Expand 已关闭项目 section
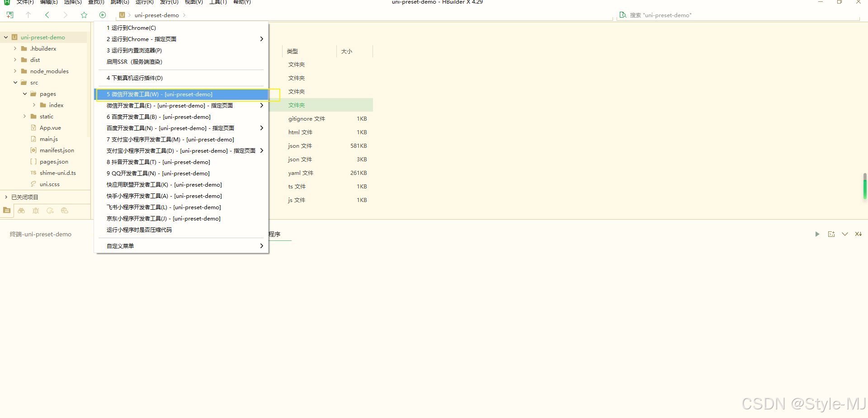Screen dimensions: 868x418 click(x=6, y=197)
